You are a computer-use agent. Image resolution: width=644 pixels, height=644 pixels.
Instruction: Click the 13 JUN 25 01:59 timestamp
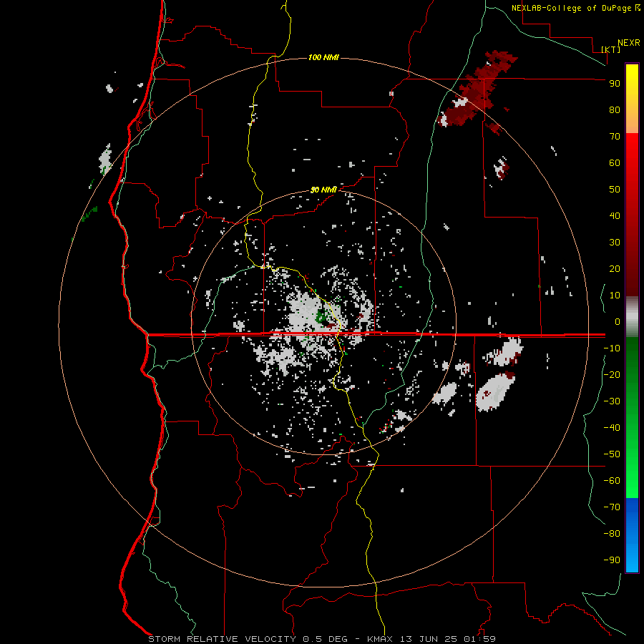[x=448, y=639]
